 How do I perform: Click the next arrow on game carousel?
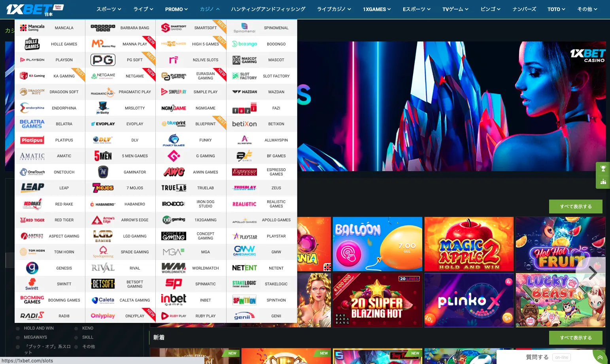click(593, 272)
